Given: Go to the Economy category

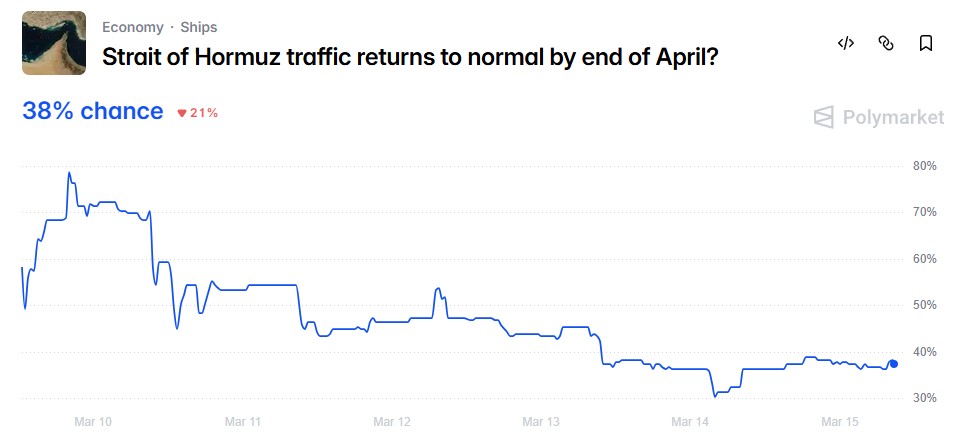Looking at the screenshot, I should (132, 27).
